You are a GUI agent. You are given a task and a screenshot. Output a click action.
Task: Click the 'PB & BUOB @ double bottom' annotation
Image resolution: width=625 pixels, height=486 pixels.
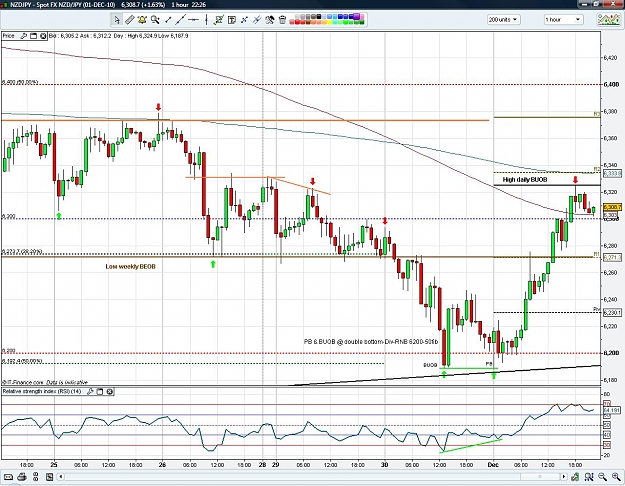point(371,342)
